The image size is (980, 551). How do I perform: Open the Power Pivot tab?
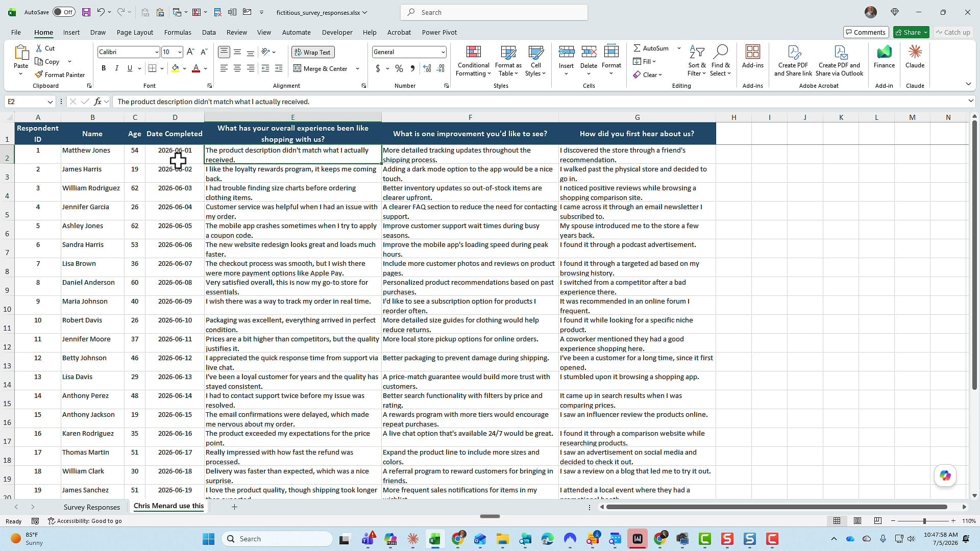point(439,32)
